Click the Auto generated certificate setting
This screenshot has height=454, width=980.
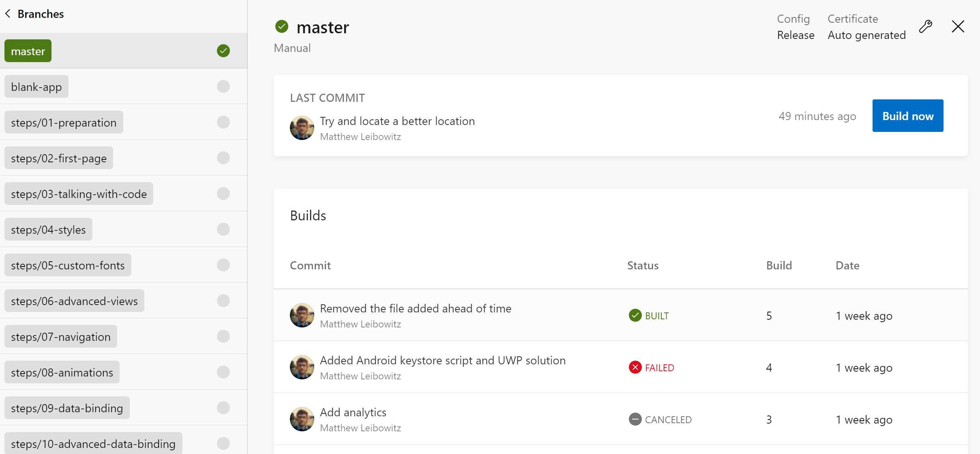pyautogui.click(x=866, y=35)
